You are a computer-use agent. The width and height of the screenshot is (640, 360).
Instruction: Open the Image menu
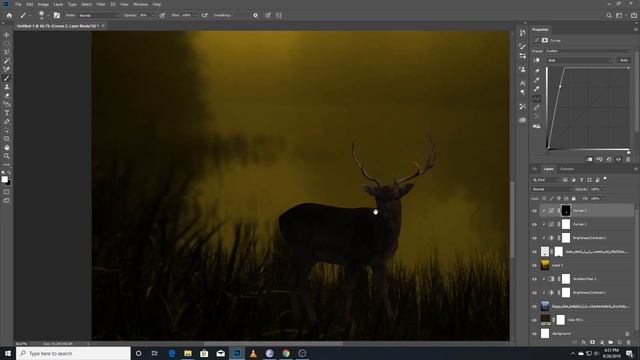point(43,4)
